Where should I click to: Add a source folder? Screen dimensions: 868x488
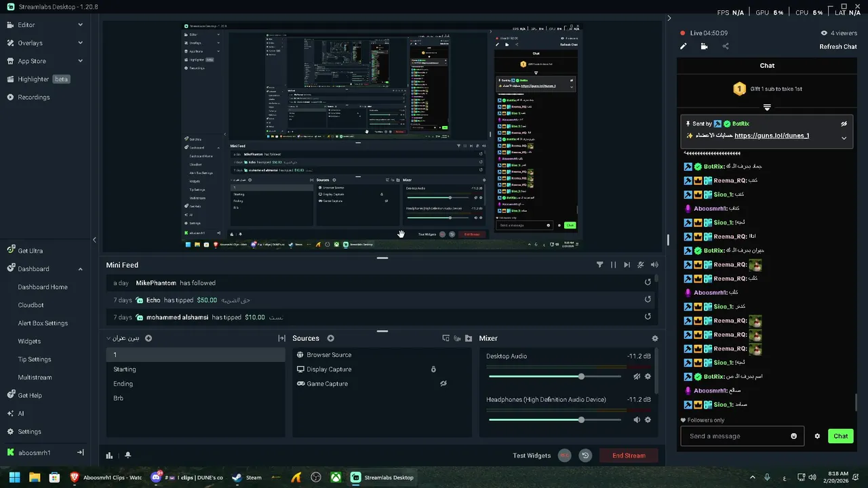click(468, 338)
